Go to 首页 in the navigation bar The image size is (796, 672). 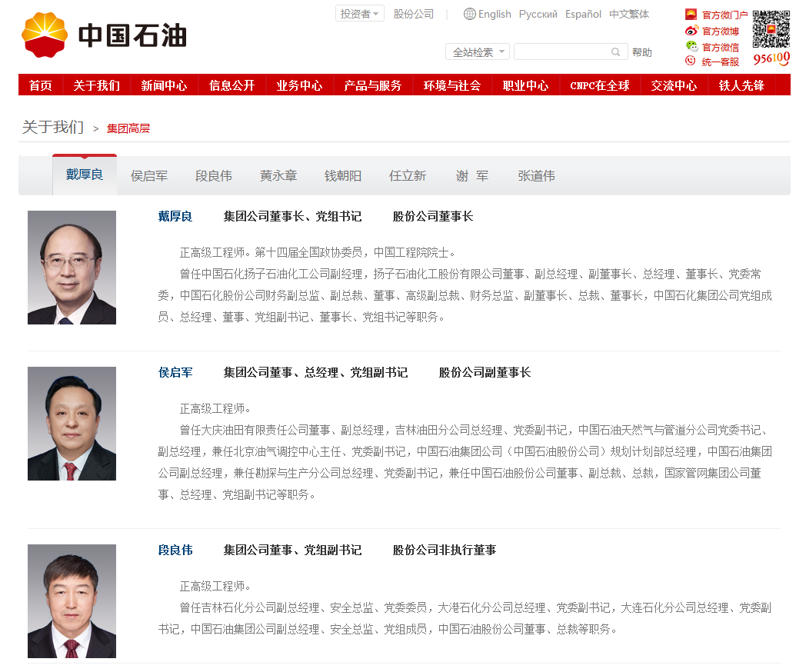pyautogui.click(x=41, y=85)
